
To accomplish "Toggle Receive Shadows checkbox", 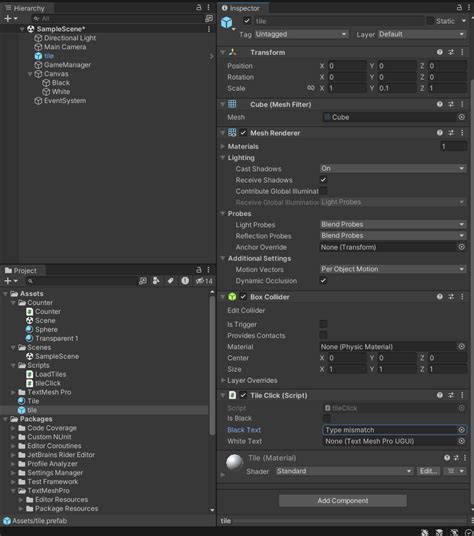I will point(323,179).
